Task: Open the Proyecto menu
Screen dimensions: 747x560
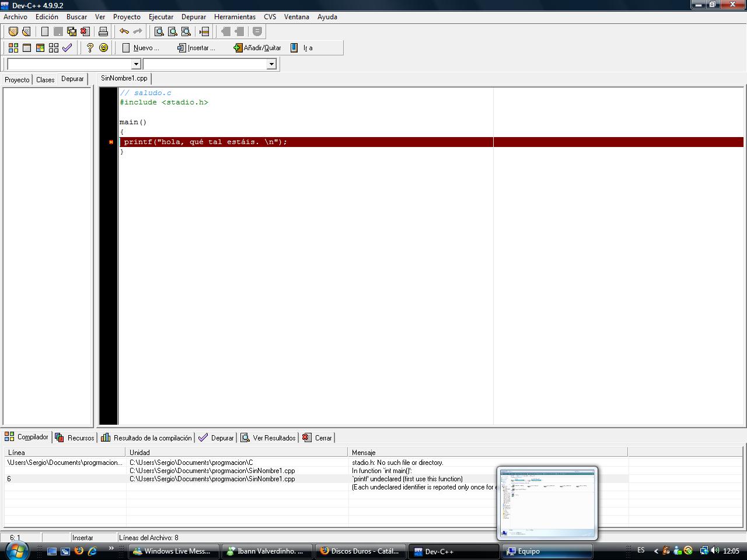Action: coord(127,17)
